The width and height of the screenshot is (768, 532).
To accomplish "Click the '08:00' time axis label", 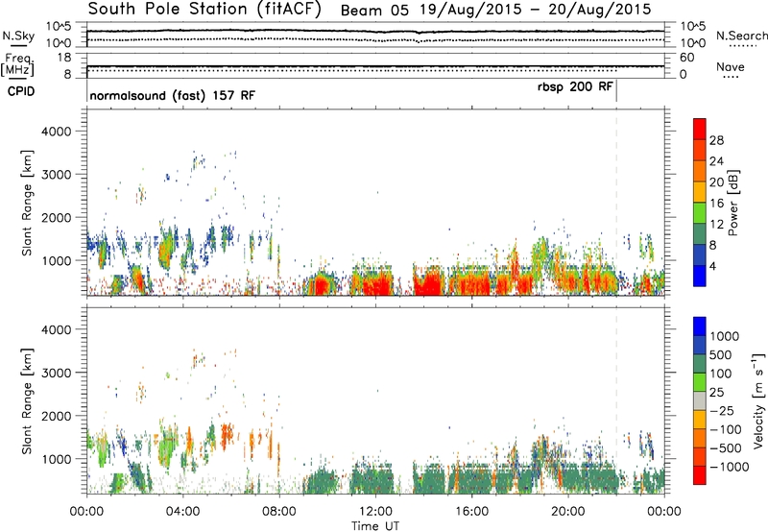I will point(278,512).
